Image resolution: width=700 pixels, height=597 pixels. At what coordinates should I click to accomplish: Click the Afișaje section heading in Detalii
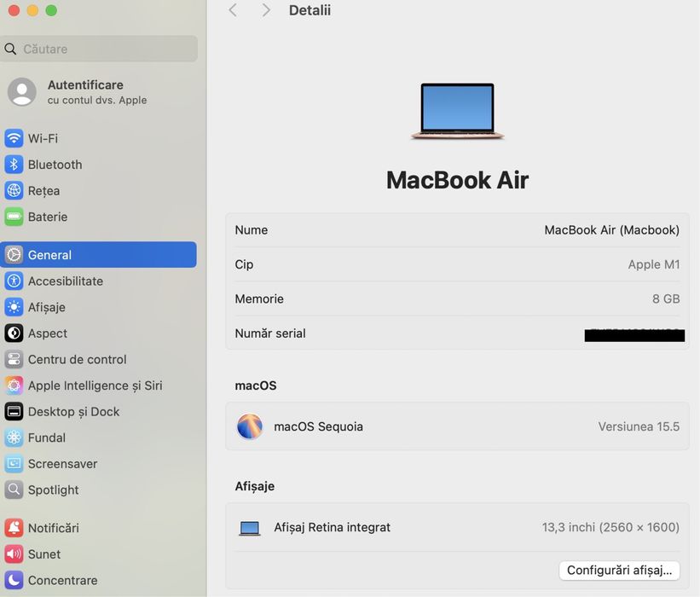coord(254,486)
